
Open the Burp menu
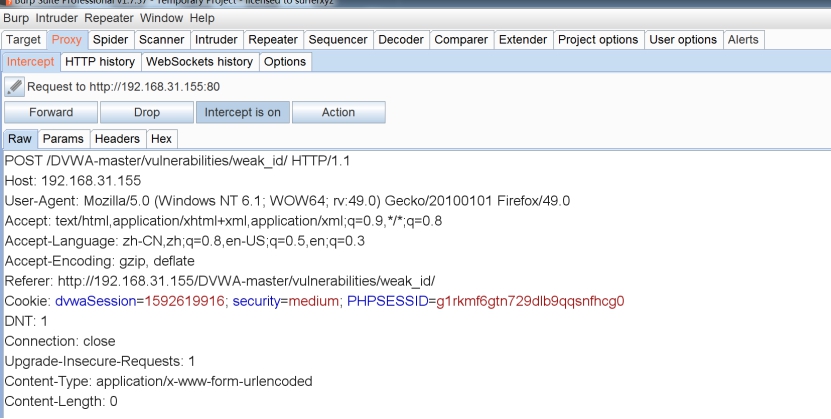click(x=16, y=18)
